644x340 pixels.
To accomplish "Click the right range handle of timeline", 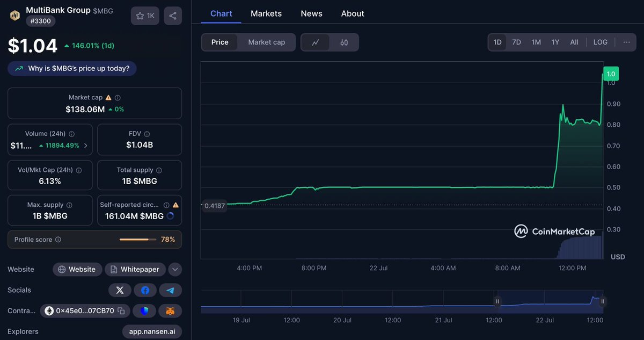I will coord(603,301).
